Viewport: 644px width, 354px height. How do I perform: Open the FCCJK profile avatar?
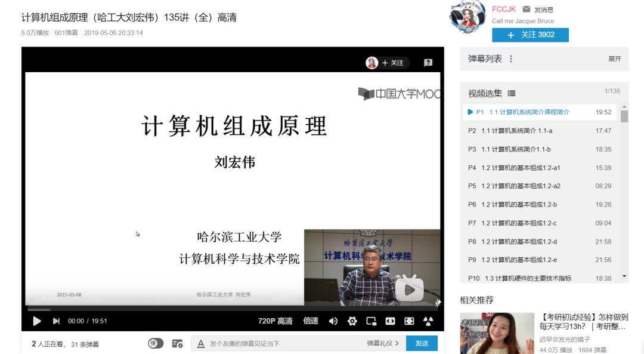click(468, 17)
